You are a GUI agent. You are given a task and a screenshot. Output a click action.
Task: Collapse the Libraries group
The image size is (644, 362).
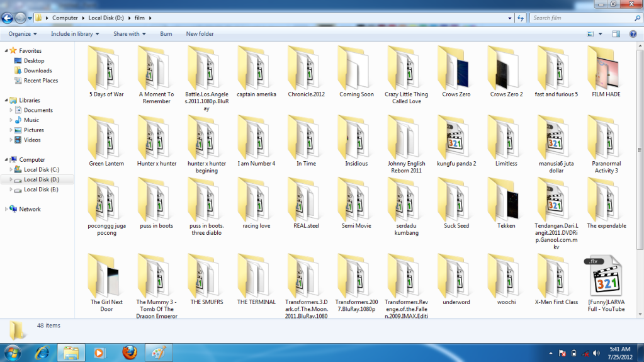coord(6,100)
